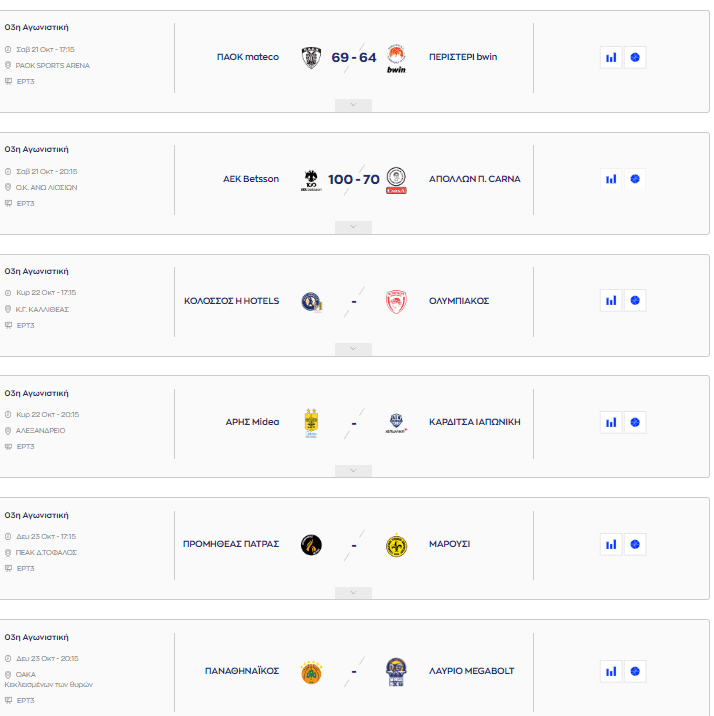Open the ΠΑΟΚ mateco team link

(248, 57)
